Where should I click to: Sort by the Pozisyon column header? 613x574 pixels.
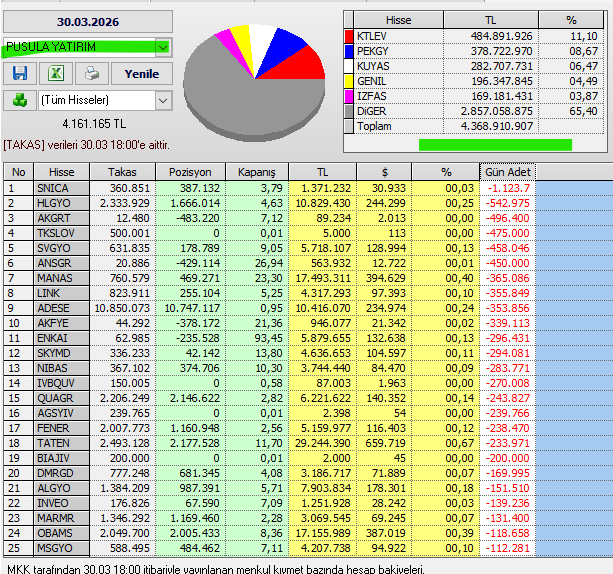coord(190,172)
